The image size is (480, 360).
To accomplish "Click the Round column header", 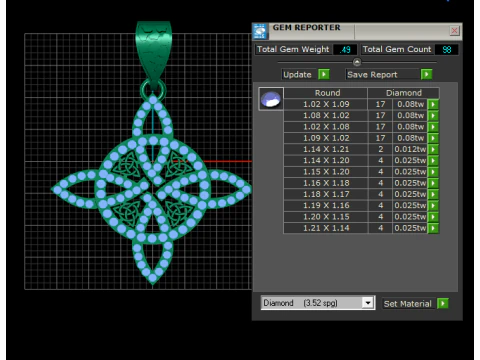I will tap(327, 93).
